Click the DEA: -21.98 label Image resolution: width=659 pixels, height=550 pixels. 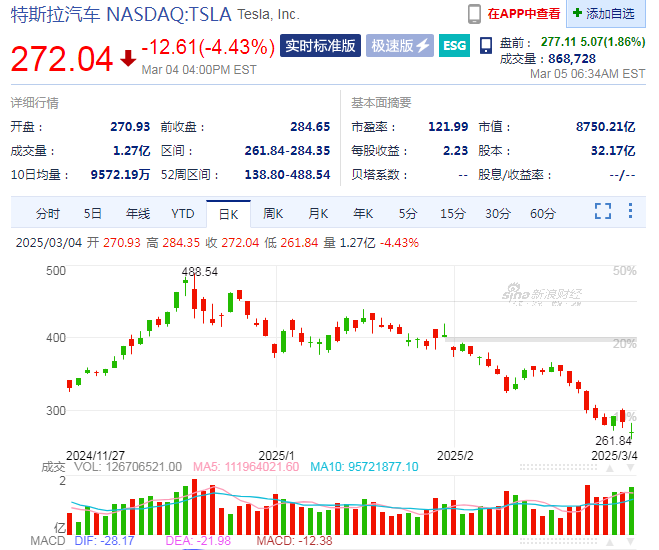tap(198, 541)
